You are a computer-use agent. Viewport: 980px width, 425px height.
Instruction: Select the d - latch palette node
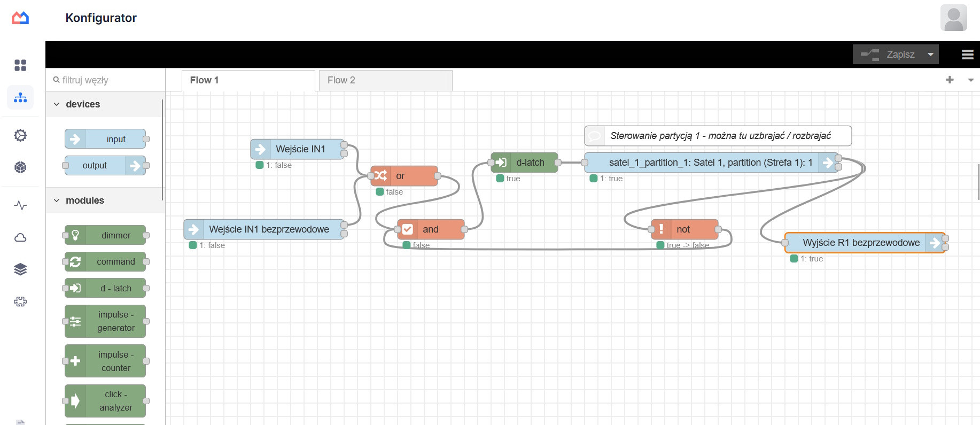point(105,289)
